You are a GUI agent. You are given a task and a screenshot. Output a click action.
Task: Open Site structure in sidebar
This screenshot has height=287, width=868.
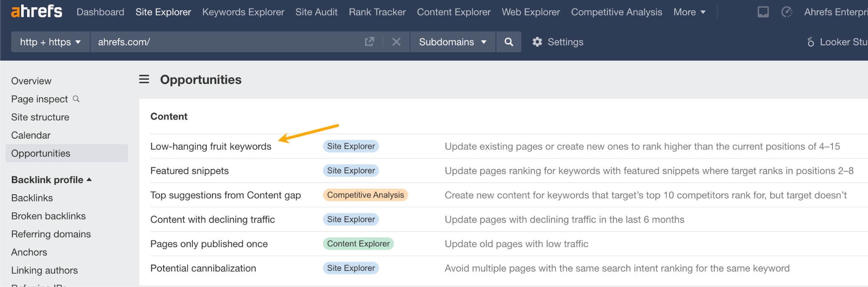pos(40,117)
